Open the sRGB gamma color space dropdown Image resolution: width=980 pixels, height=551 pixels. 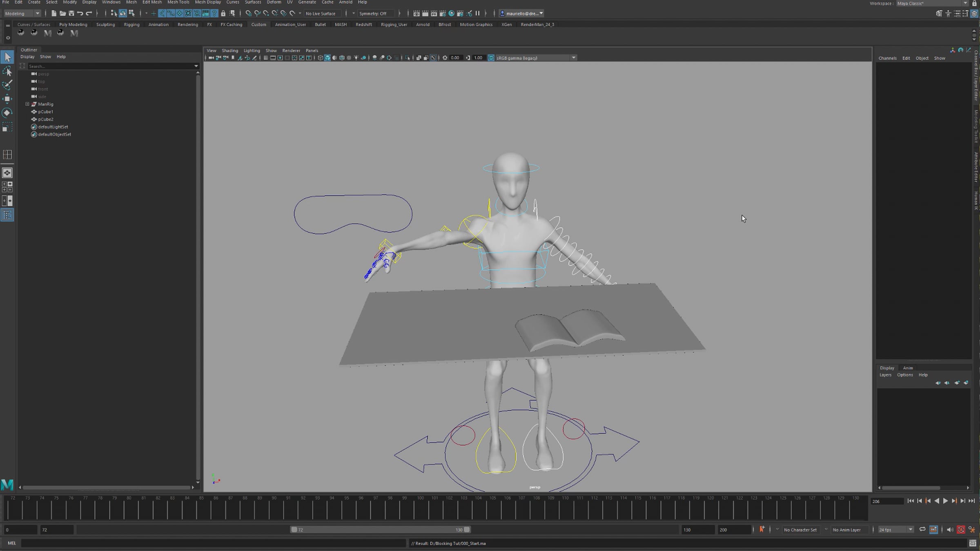573,58
